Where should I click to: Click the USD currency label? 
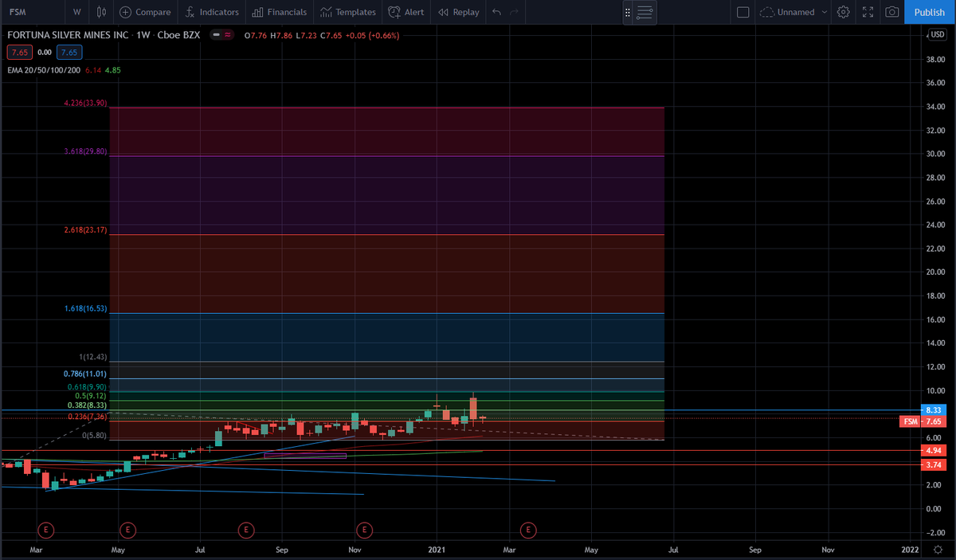(x=937, y=35)
